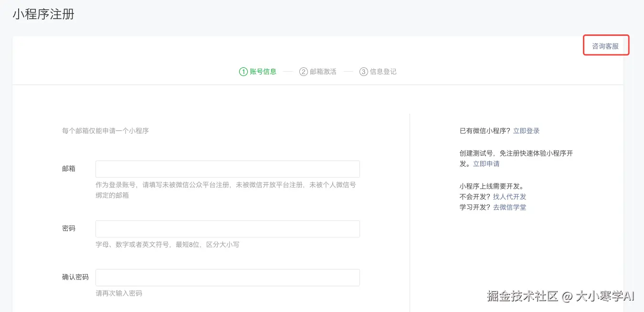Click the 已有微信小程序? text
This screenshot has width=644, height=312.
tap(486, 131)
